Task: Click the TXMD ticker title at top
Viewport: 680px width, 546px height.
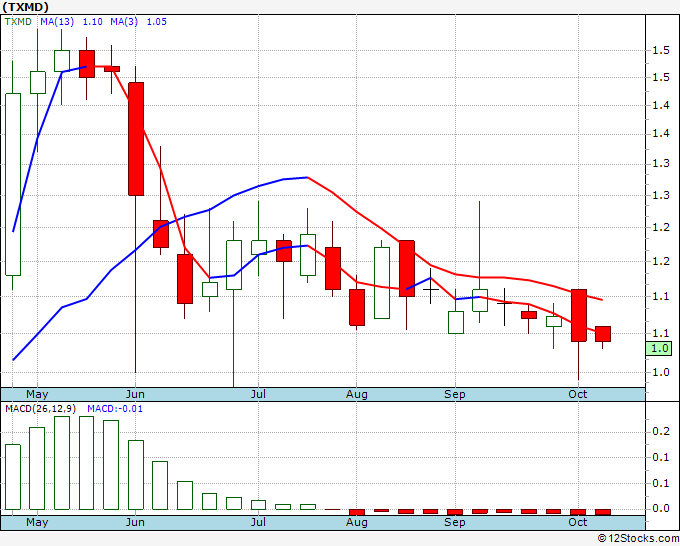Action: 25,7
